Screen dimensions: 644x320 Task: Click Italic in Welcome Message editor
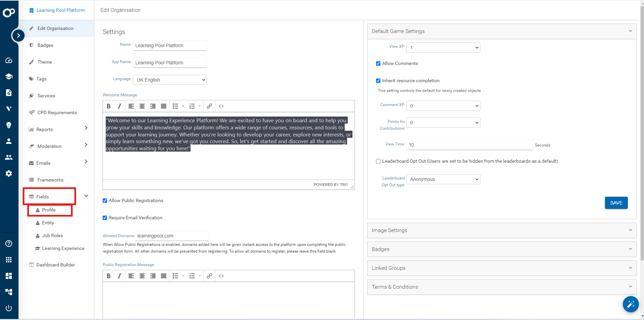tap(119, 106)
